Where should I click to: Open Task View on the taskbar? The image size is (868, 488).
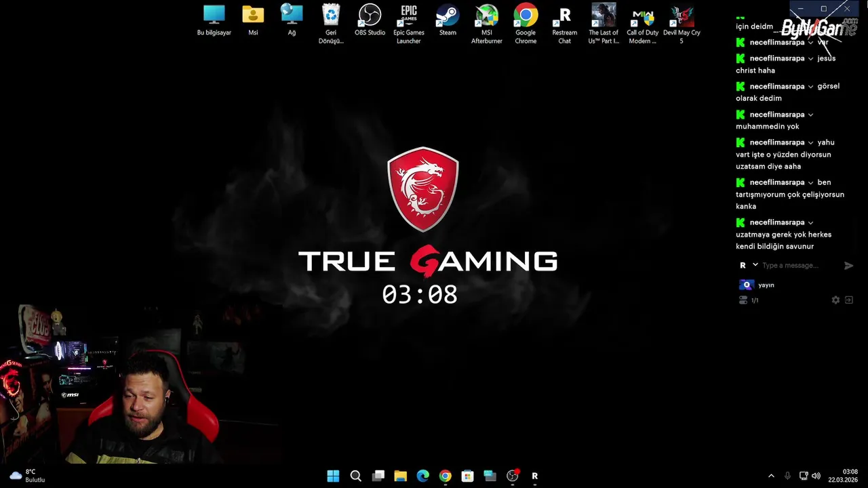pyautogui.click(x=378, y=476)
